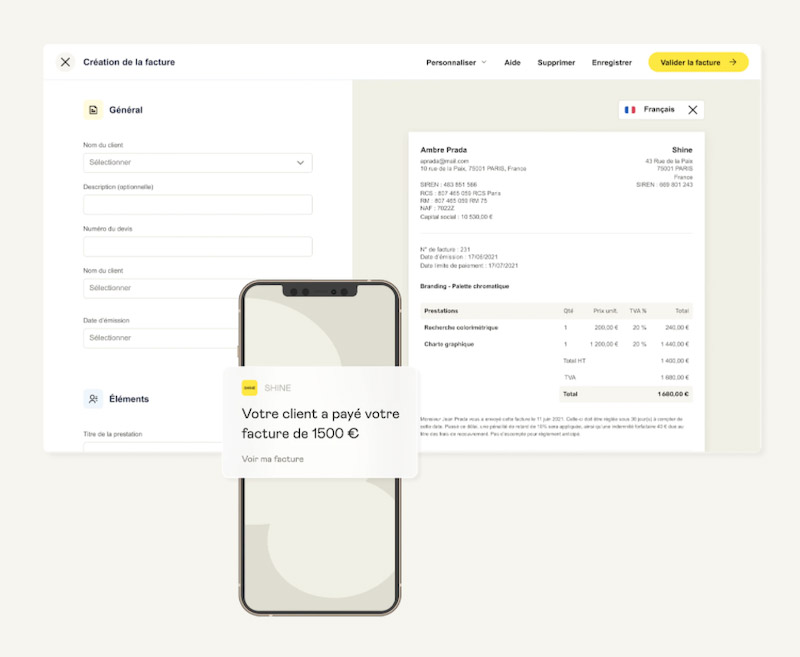Click the Recherche colorimétrique row in invoice
This screenshot has height=657, width=800.
pyautogui.click(x=556, y=327)
